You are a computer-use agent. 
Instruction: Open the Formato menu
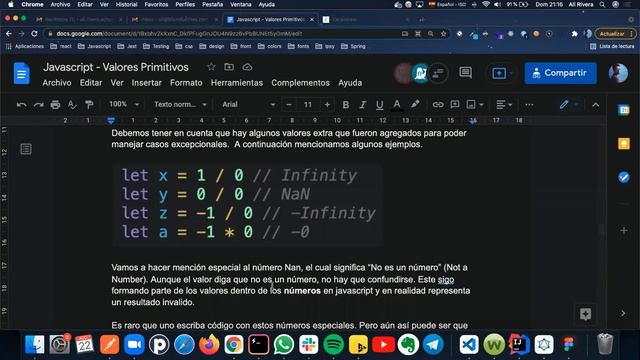click(x=186, y=83)
